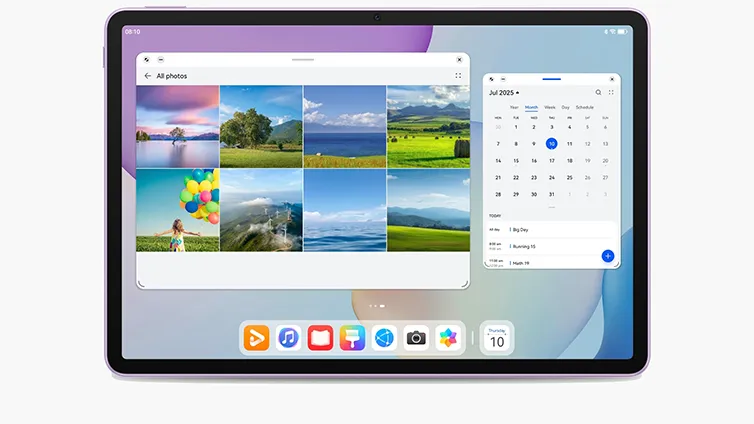Viewport: 754px width, 424px height.
Task: Switch to the Schedule view tab
Action: pyautogui.click(x=584, y=107)
